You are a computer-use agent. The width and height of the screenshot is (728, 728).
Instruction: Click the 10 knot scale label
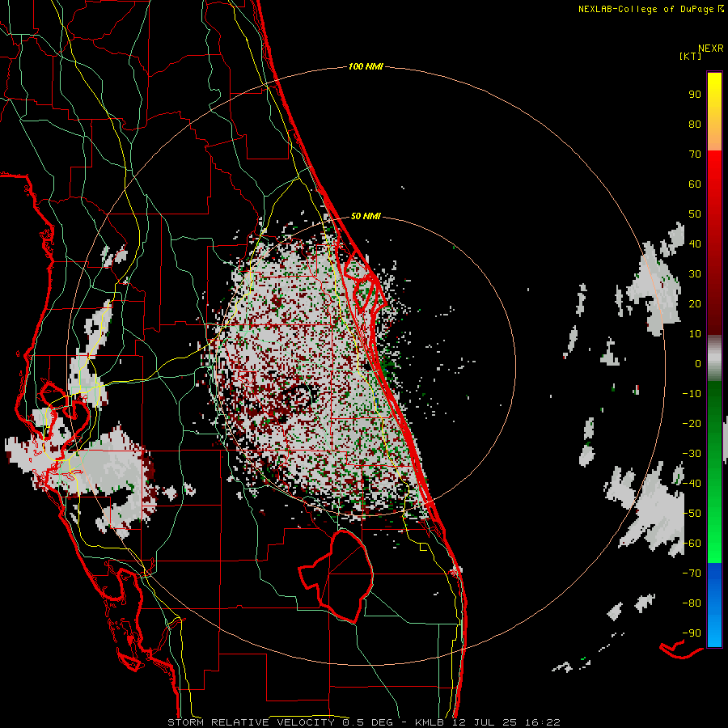click(695, 334)
